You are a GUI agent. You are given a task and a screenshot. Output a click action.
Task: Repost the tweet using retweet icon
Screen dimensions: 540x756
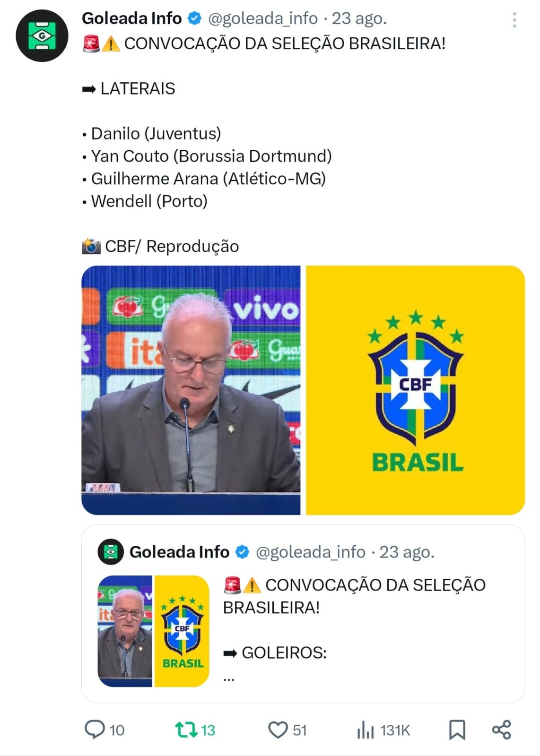tap(186, 729)
